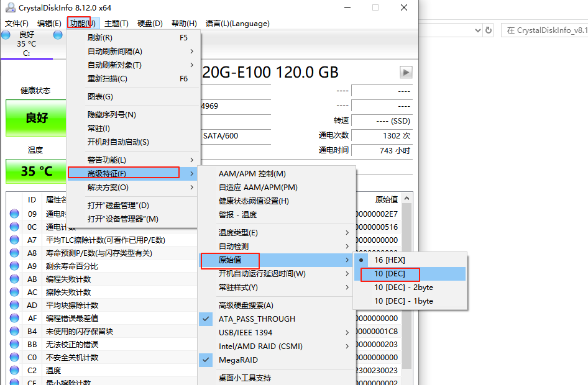Image resolution: width=588 pixels, height=385 pixels.
Task: Open the 语言(L)(Language) menu
Action: 237,23
